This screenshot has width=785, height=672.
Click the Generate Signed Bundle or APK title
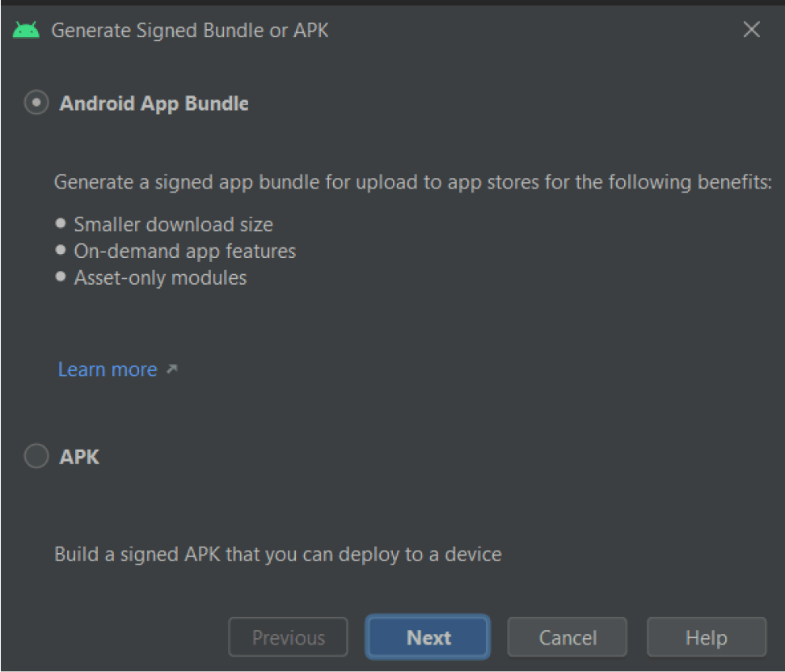tap(190, 30)
